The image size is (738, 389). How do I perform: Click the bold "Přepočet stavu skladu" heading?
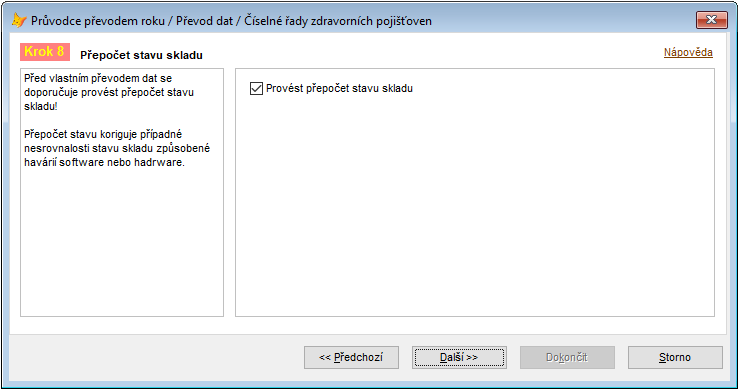(x=141, y=55)
